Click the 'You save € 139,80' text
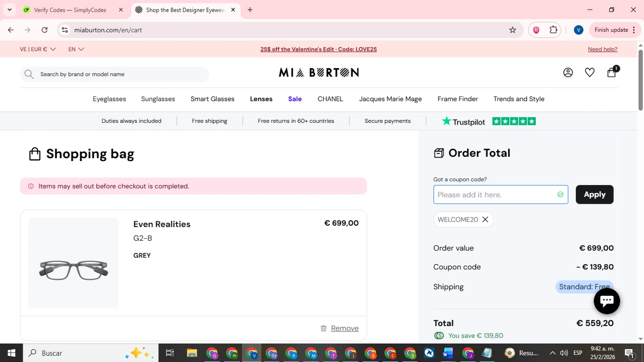This screenshot has width=644, height=362. coord(476,336)
